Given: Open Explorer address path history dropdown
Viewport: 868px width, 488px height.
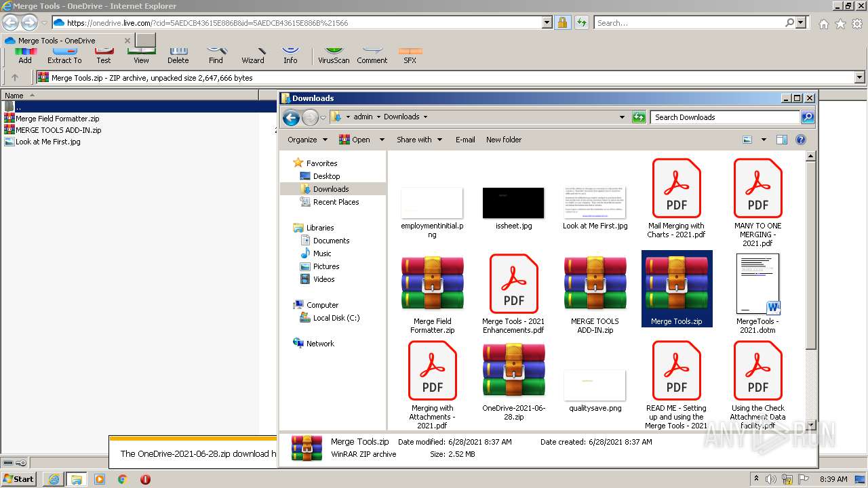Looking at the screenshot, I should (x=622, y=117).
